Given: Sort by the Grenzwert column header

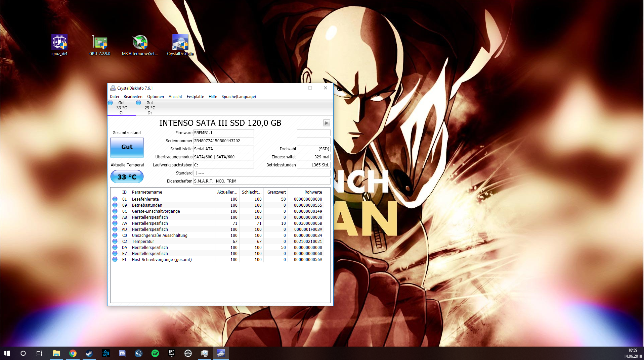Looking at the screenshot, I should point(276,192).
